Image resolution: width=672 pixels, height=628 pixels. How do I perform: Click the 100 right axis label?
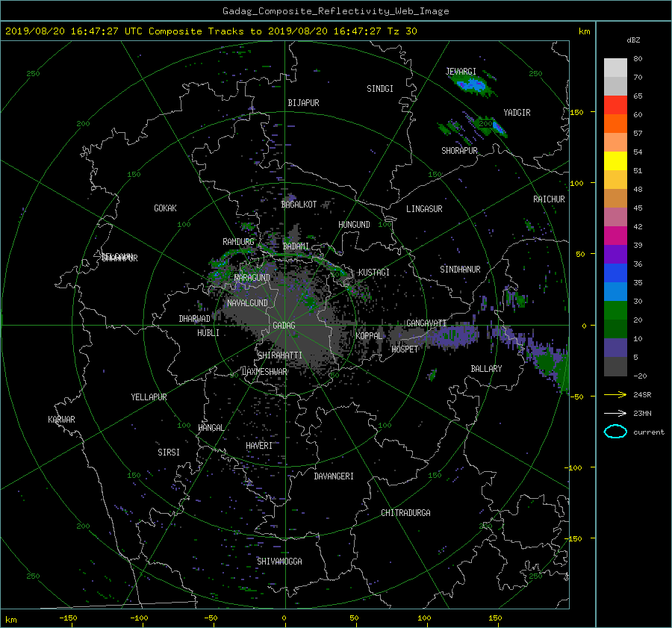[576, 184]
